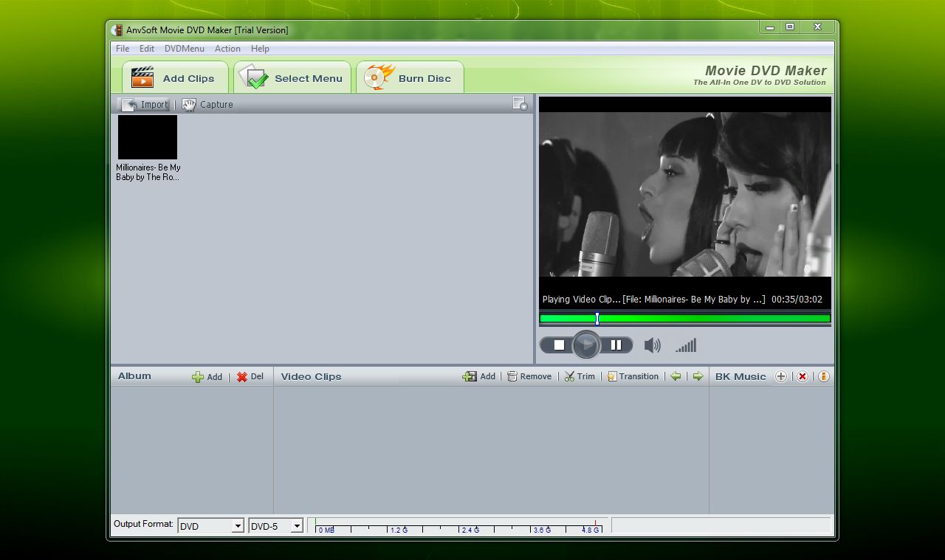Trim the selected video clip
Image resolution: width=945 pixels, height=560 pixels.
tap(580, 376)
